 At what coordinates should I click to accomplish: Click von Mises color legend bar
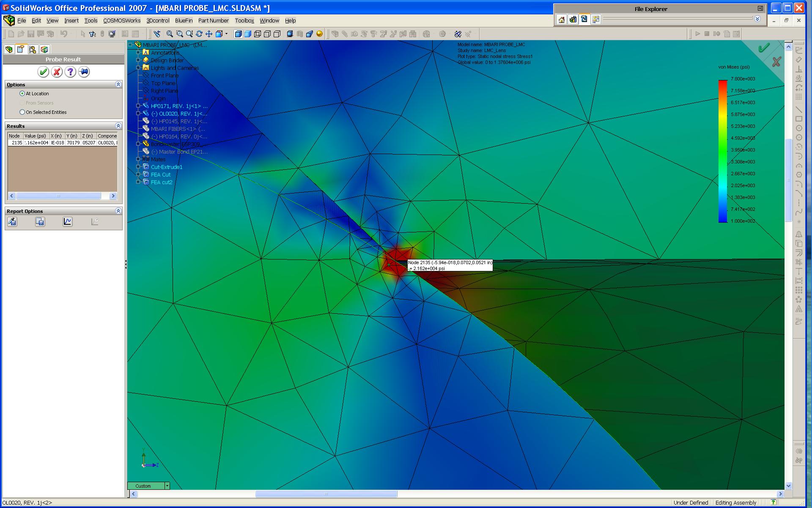tap(723, 151)
